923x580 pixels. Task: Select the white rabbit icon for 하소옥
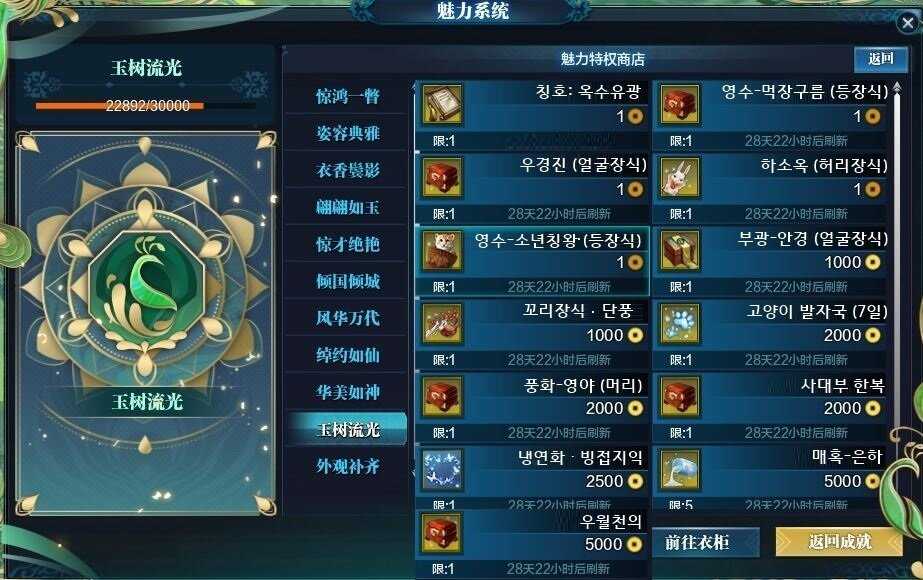click(679, 178)
